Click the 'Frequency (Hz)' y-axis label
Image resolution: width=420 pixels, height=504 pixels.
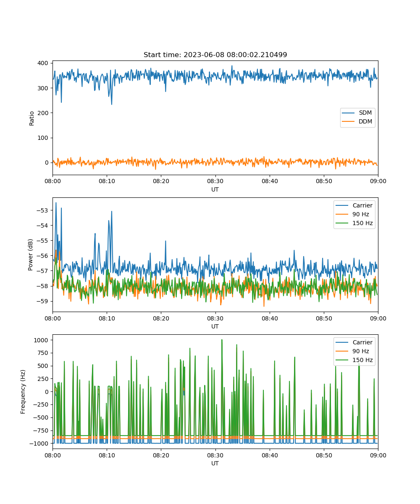(x=23, y=392)
